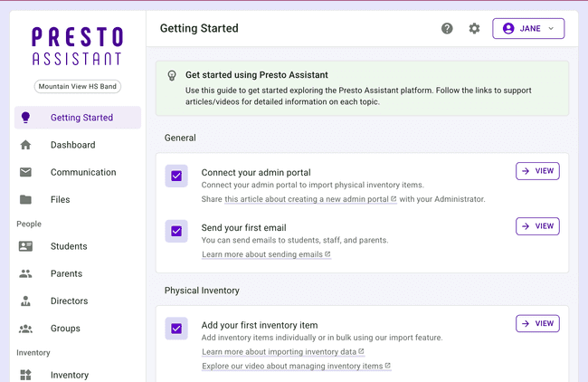Image resolution: width=588 pixels, height=382 pixels.
Task: Click VIEW for Connect your admin portal
Action: [537, 171]
